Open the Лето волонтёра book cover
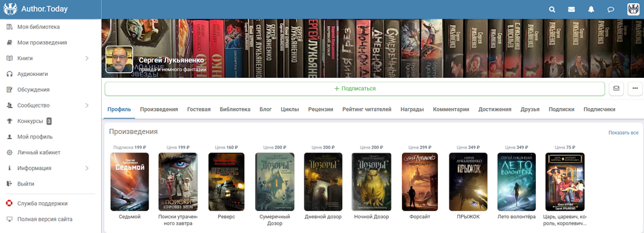 pyautogui.click(x=516, y=182)
